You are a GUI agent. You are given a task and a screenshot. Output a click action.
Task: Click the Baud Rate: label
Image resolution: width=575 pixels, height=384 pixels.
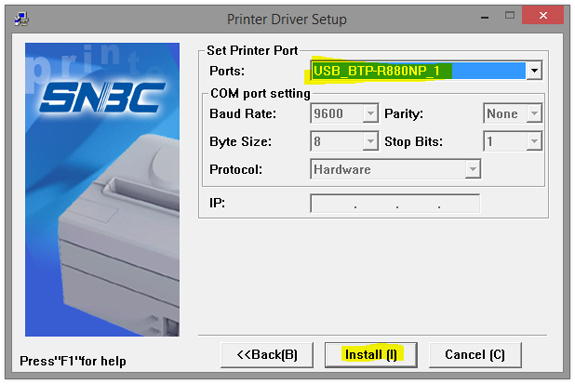pyautogui.click(x=243, y=114)
